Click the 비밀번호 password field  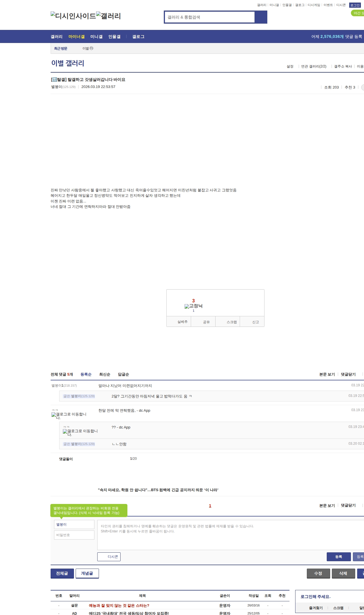tap(74, 535)
